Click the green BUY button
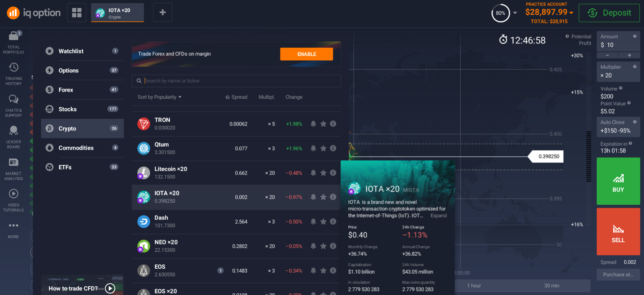 [x=618, y=181]
